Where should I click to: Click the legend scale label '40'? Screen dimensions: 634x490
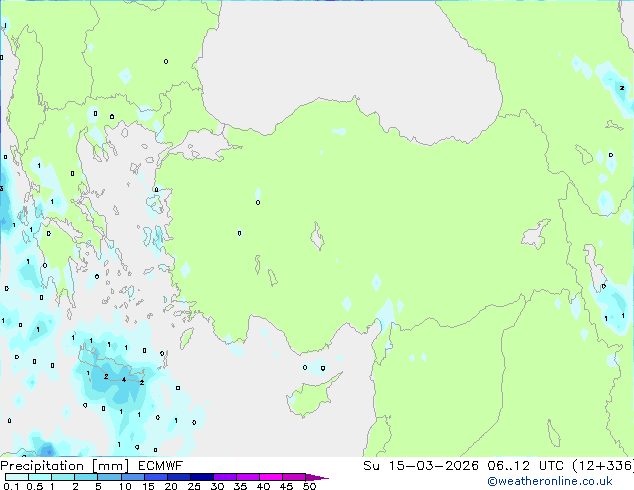tap(263, 486)
